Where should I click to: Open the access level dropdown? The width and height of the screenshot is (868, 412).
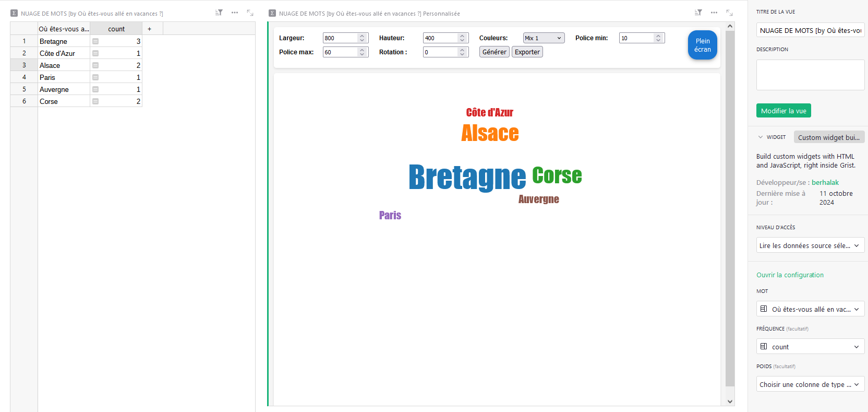[810, 245]
